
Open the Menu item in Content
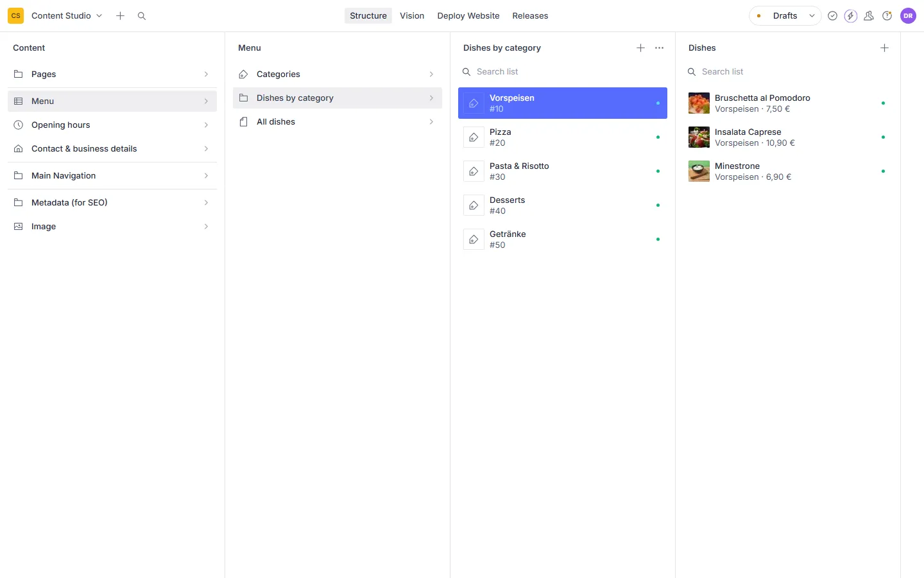click(x=112, y=101)
